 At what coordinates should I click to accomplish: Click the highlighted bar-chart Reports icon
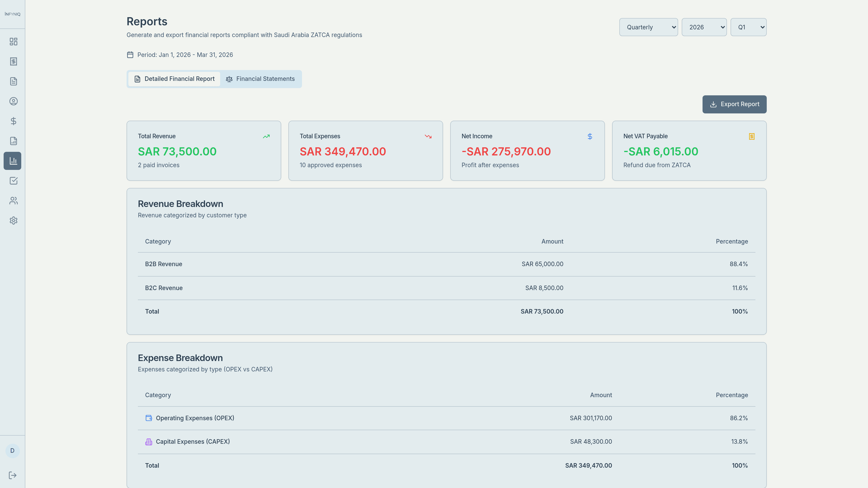point(12,161)
